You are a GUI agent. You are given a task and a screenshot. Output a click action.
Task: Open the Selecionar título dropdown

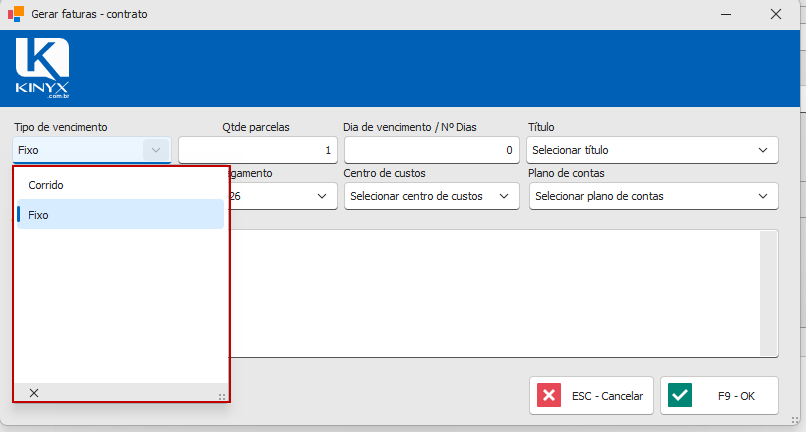click(652, 150)
